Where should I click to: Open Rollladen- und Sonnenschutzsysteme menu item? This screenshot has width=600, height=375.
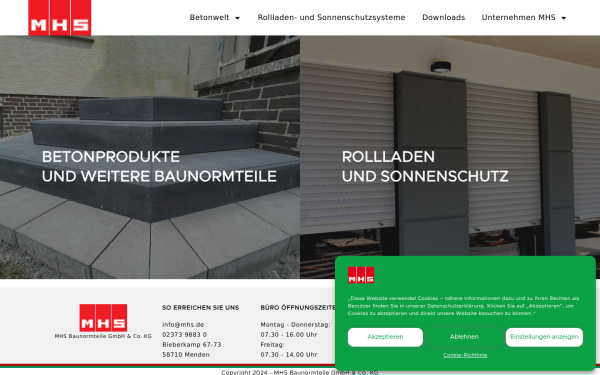click(331, 18)
